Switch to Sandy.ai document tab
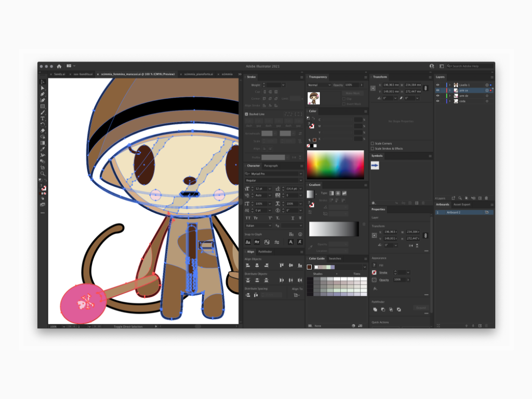This screenshot has height=399, width=532. (x=59, y=74)
